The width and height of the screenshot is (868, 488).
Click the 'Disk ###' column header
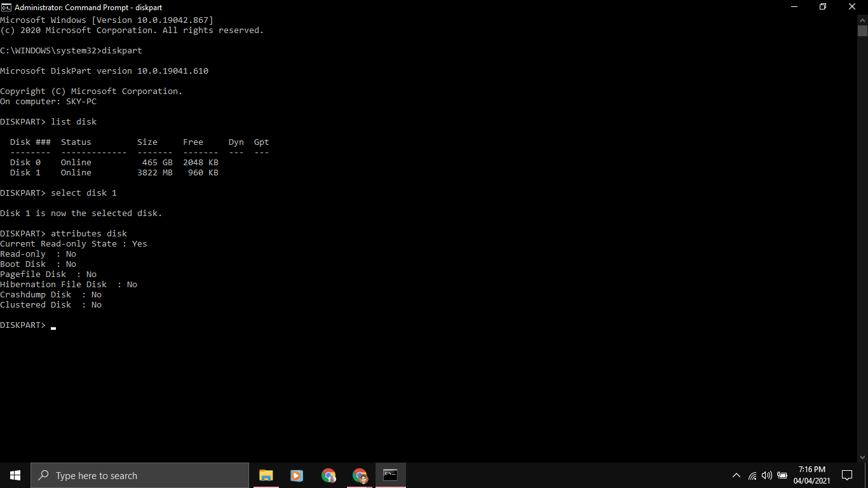click(x=31, y=142)
